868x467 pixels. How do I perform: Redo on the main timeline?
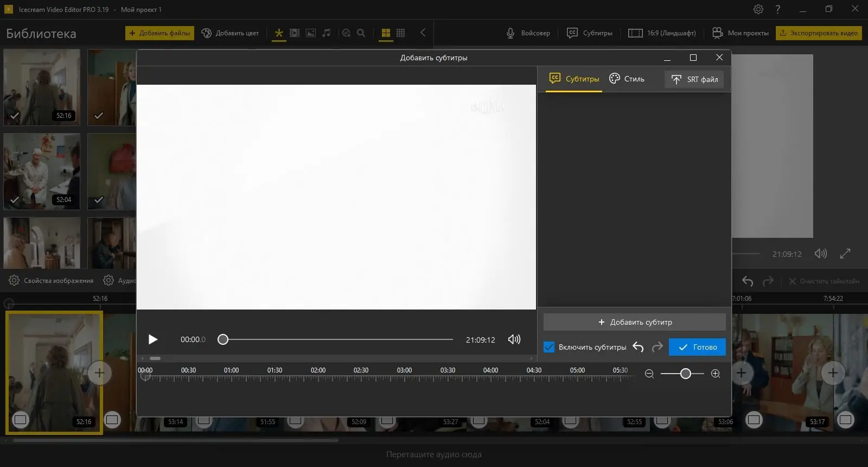(x=768, y=281)
